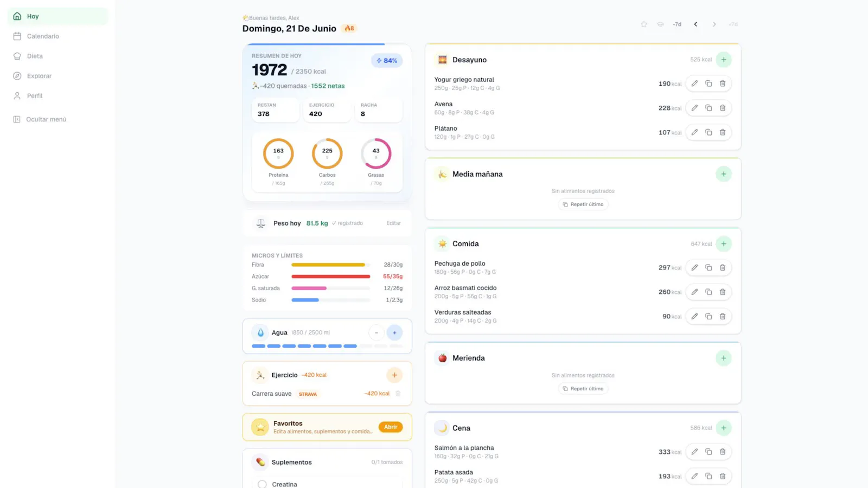Duplicate the Patata asada entry
The width and height of the screenshot is (868, 488).
coord(709,477)
